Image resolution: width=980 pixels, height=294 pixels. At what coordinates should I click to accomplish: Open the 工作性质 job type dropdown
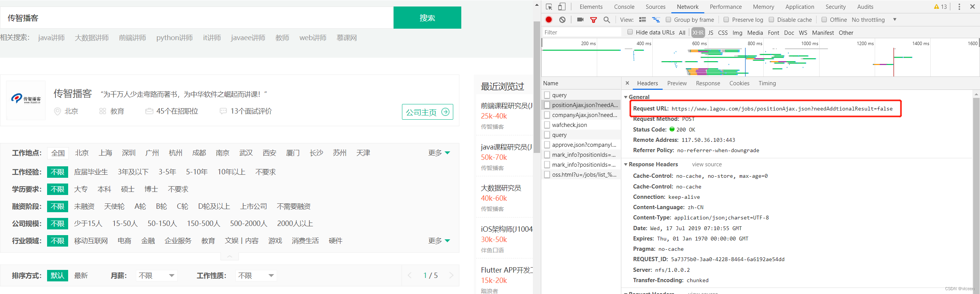pos(256,276)
